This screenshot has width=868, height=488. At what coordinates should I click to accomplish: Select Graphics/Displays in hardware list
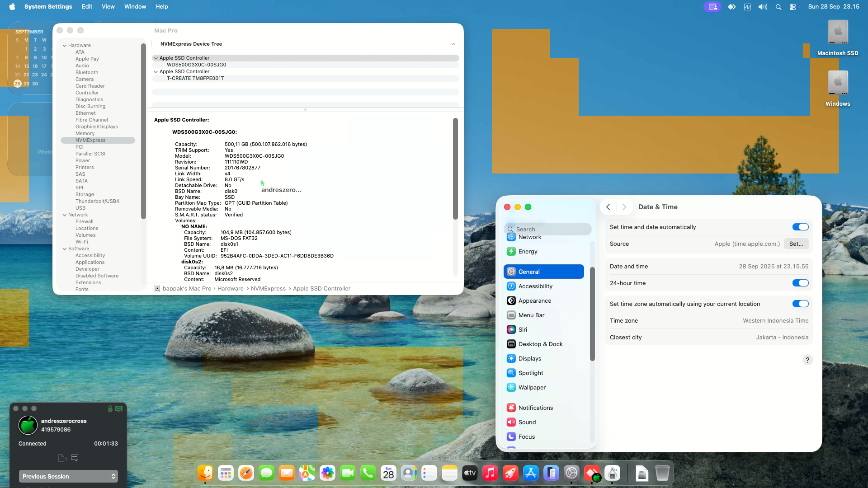pos(96,127)
